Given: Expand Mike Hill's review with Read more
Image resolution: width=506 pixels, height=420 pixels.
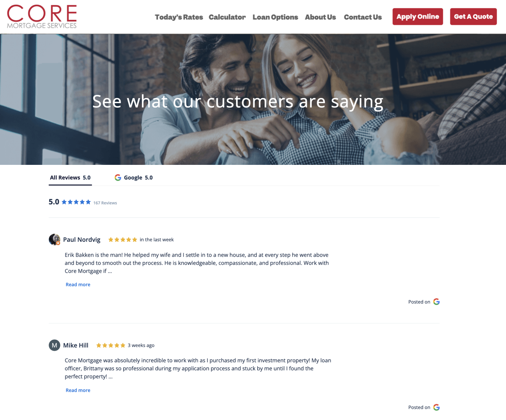Looking at the screenshot, I should click(78, 390).
